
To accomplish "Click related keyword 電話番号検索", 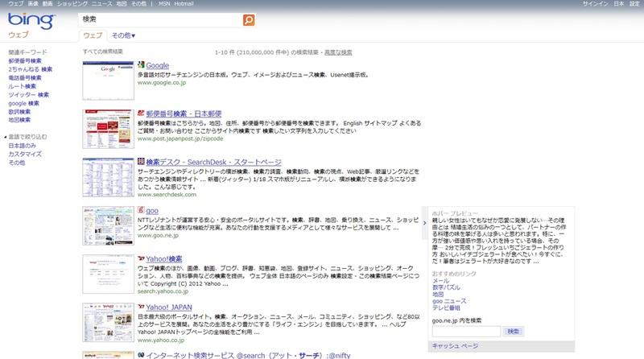I will point(25,77).
